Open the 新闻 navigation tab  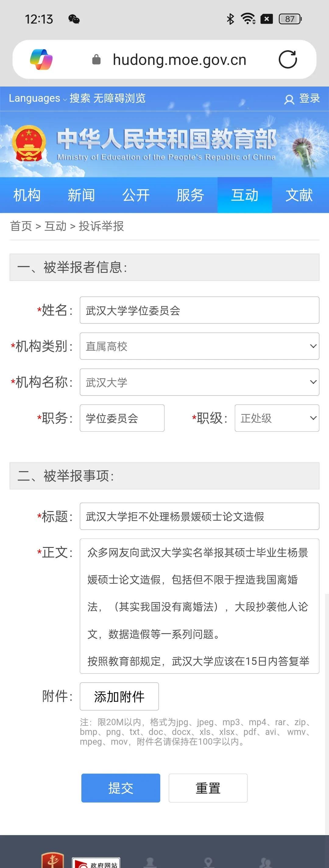(x=81, y=195)
